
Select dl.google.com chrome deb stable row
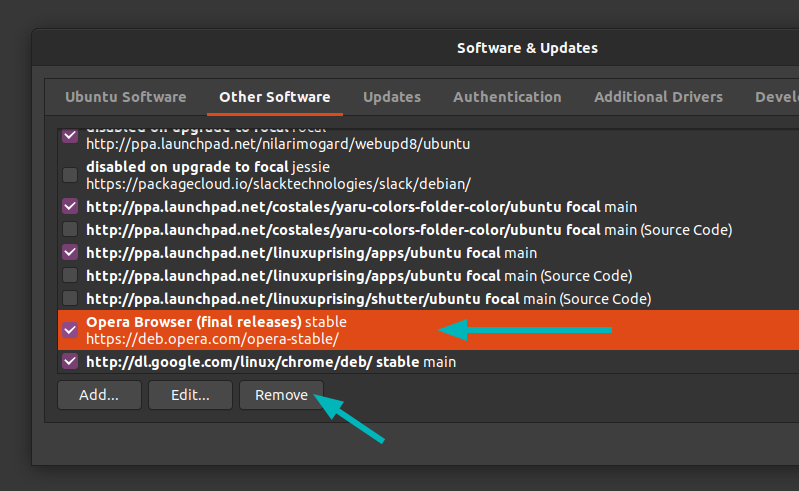(x=428, y=362)
